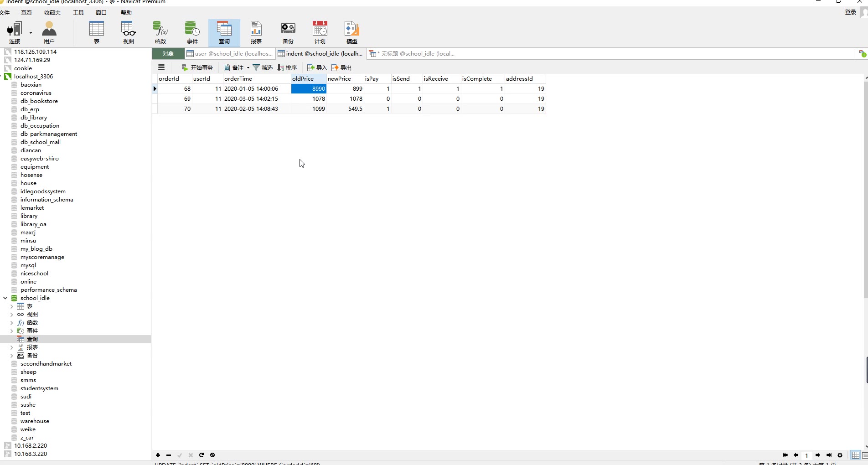Select the 549.5 newPrice cell
The height and width of the screenshot is (465, 868).
(x=345, y=109)
